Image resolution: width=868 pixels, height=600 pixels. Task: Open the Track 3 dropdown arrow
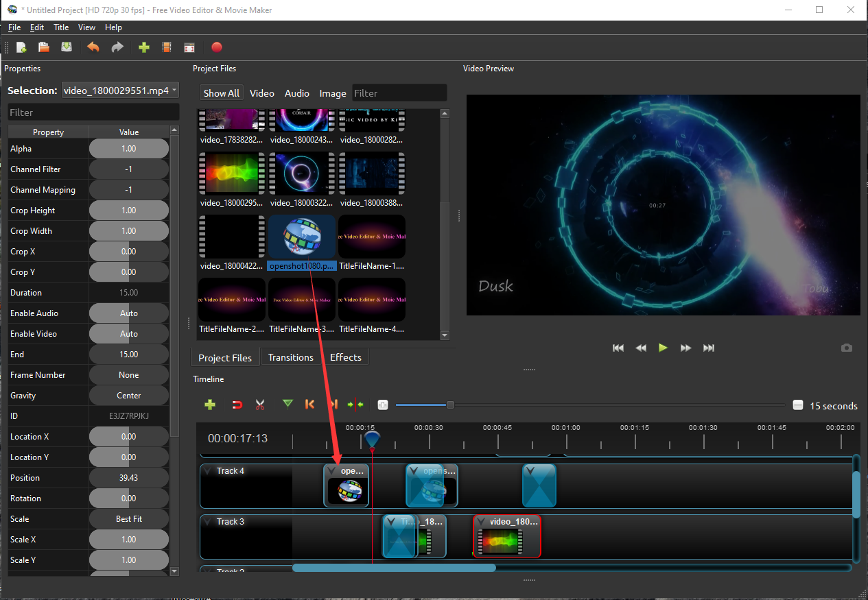pyautogui.click(x=208, y=522)
